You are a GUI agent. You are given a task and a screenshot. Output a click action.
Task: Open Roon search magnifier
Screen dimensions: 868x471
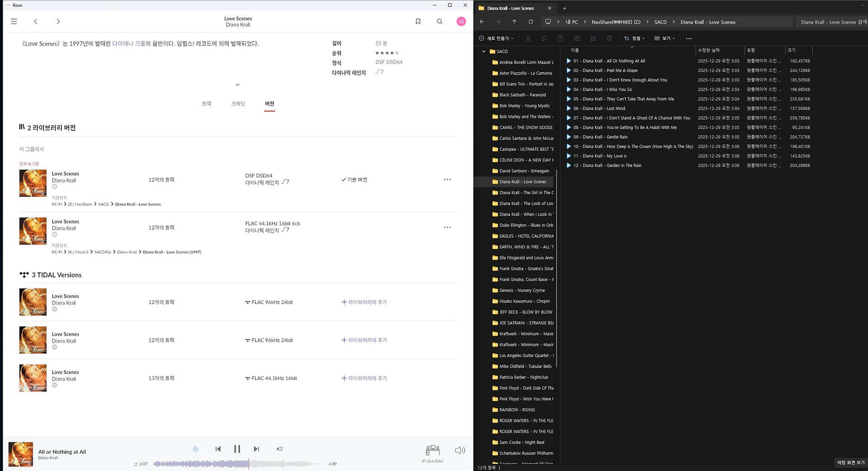coord(439,21)
